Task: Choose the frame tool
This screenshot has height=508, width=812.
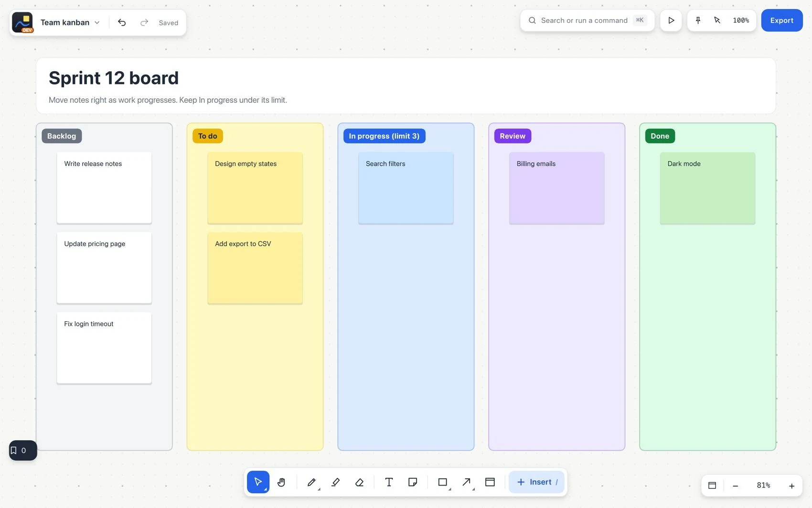Action: pos(490,482)
